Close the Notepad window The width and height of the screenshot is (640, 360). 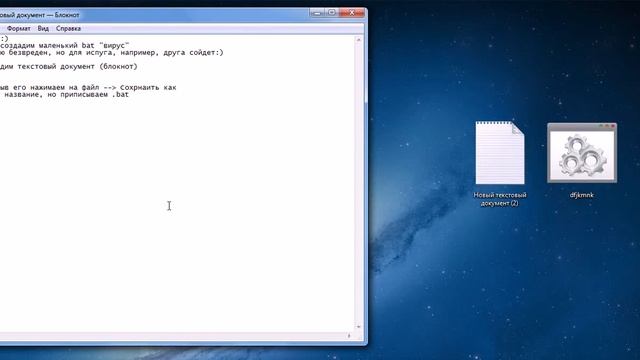pyautogui.click(x=351, y=13)
